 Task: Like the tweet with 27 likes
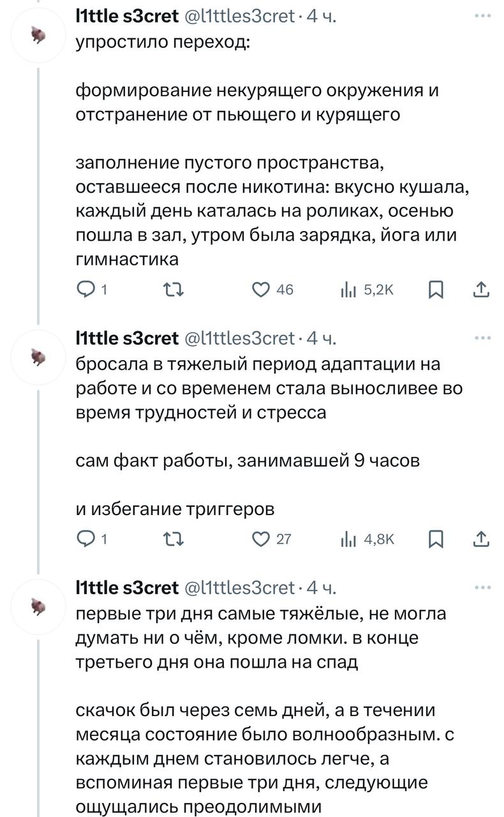[x=260, y=539]
